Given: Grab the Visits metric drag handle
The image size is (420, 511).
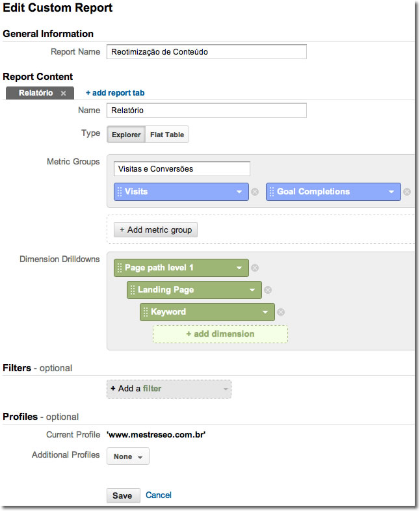Looking at the screenshot, I should 119,192.
